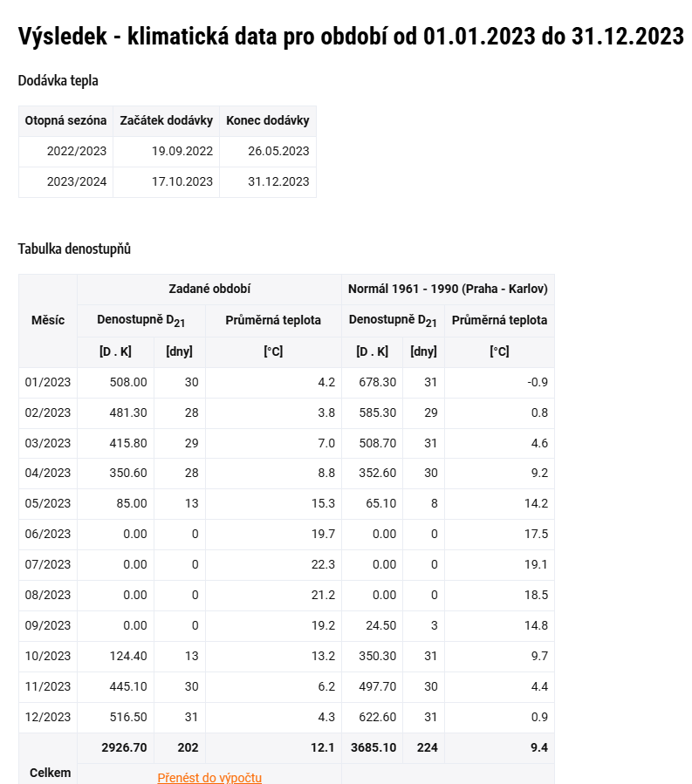The width and height of the screenshot is (692, 784).
Task: Click the "Normál 1961 - 1990 (Praha - Karlov)" header
Action: [448, 289]
